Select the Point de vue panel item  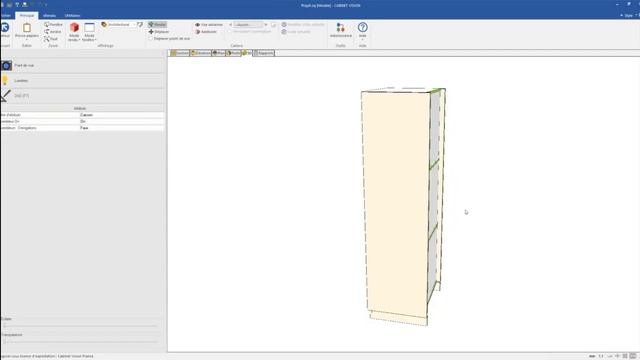pyautogui.click(x=83, y=65)
